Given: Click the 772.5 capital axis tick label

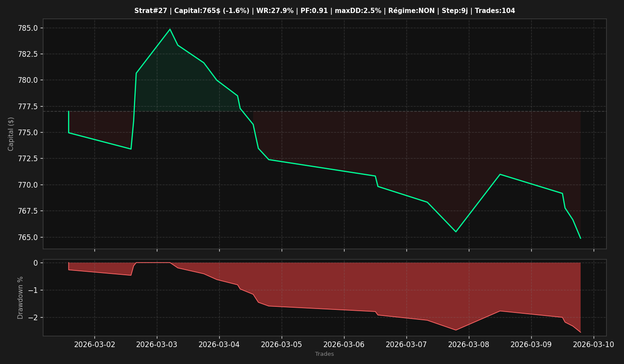Looking at the screenshot, I should 29,159.
